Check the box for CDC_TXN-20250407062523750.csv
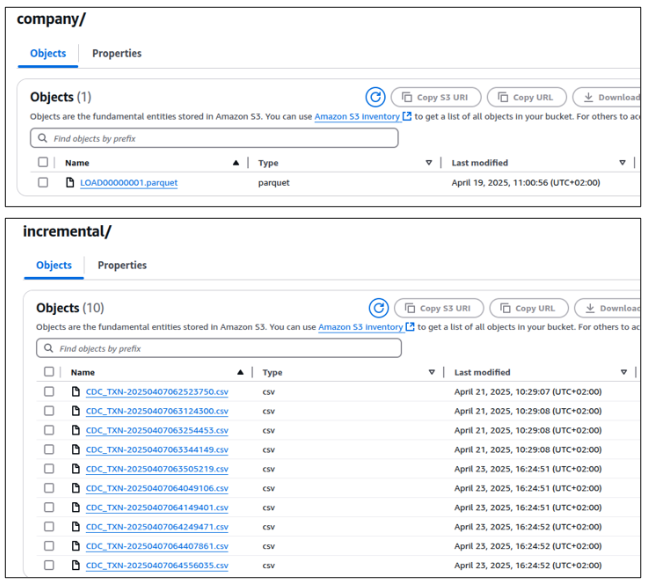 coord(49,391)
